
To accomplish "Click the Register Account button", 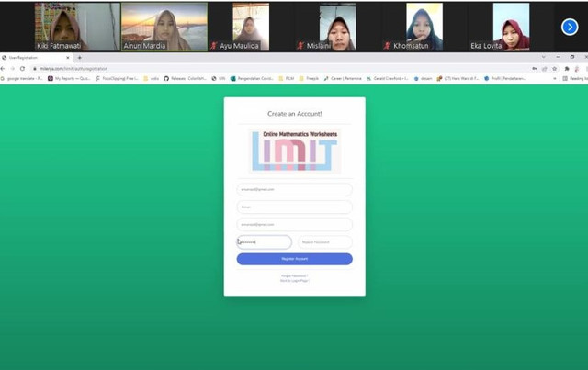I will 294,259.
